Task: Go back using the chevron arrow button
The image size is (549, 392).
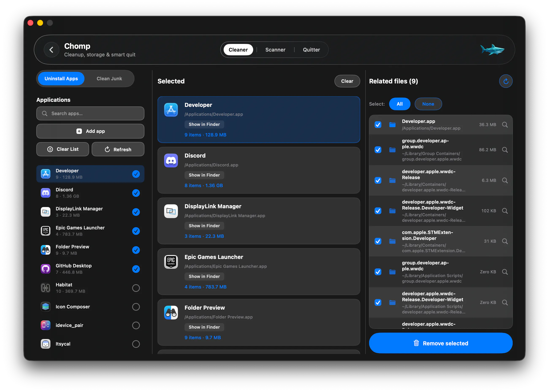Action: coord(51,50)
